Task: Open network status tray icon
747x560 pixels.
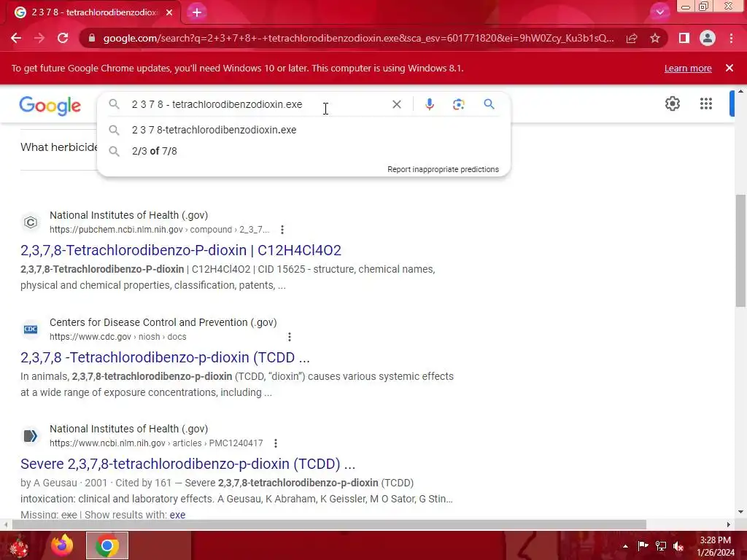Action: [661, 545]
